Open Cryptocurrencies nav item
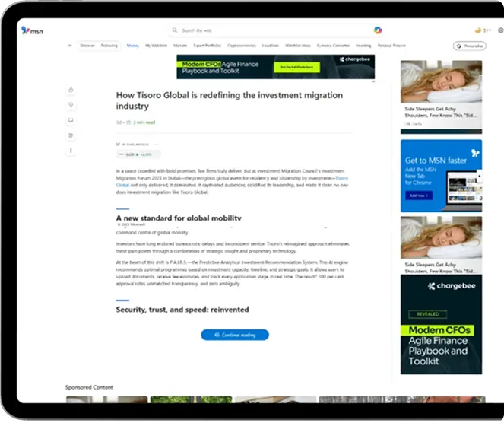 [x=242, y=46]
